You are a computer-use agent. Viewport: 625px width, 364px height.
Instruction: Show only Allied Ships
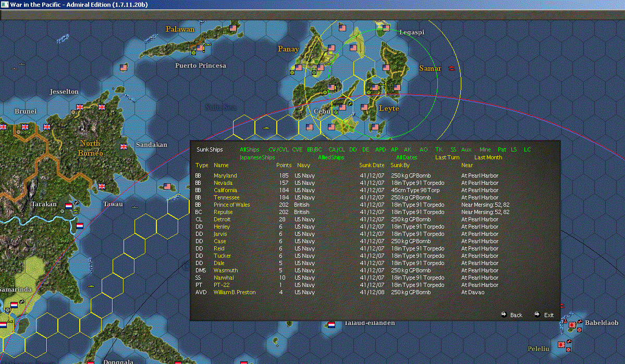331,158
